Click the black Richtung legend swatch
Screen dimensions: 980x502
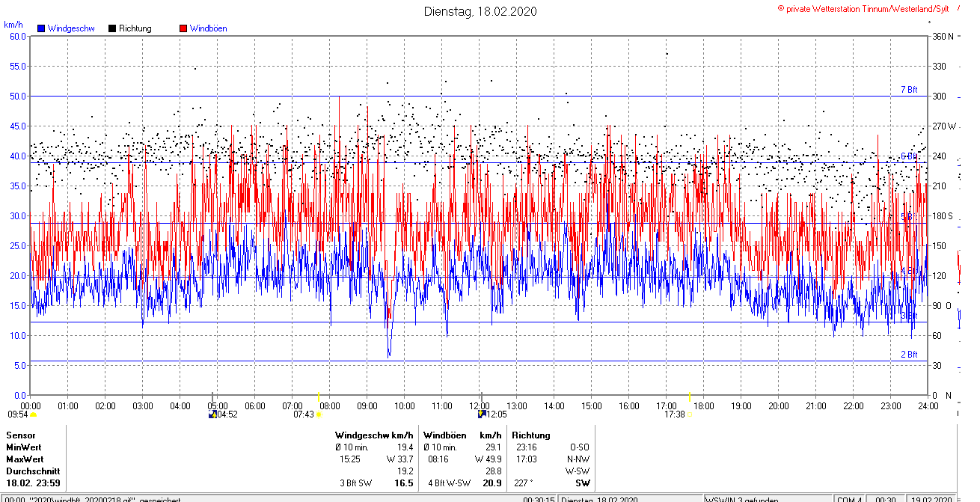coord(112,28)
